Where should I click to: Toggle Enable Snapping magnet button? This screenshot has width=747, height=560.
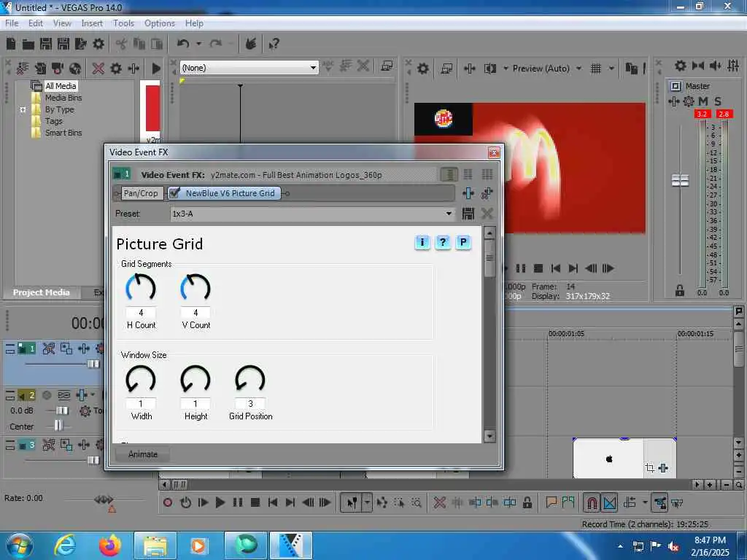click(x=592, y=502)
